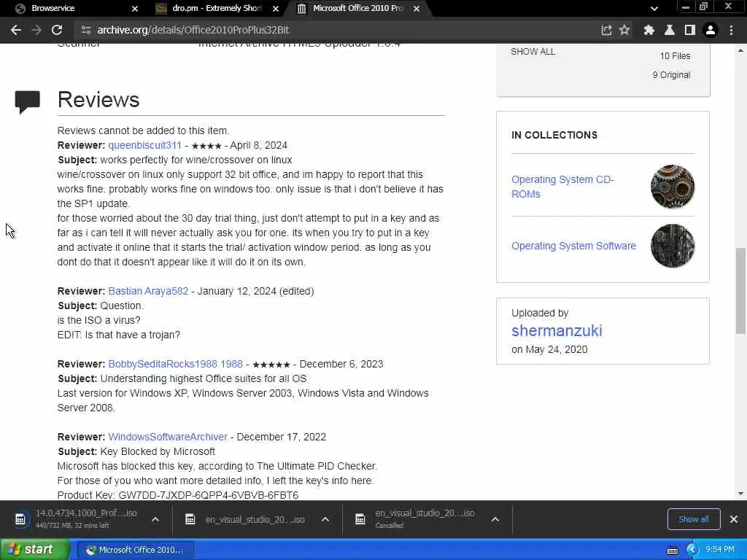Click the 9:54 PM system clock
Screen dimensions: 747x560
point(720,550)
